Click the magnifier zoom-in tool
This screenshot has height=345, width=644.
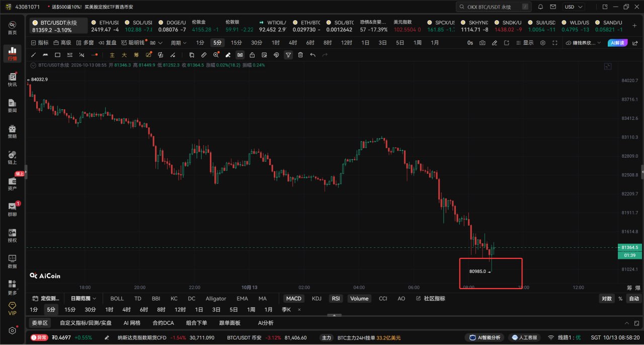216,55
